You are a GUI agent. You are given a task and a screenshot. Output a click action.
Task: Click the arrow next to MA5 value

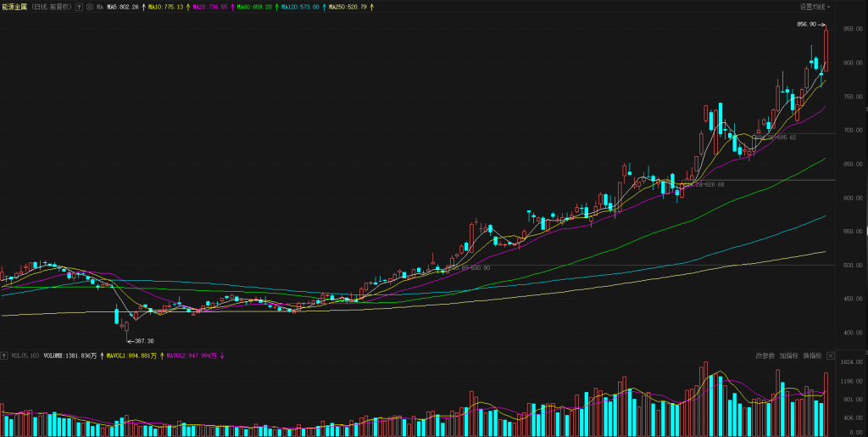[x=143, y=7]
